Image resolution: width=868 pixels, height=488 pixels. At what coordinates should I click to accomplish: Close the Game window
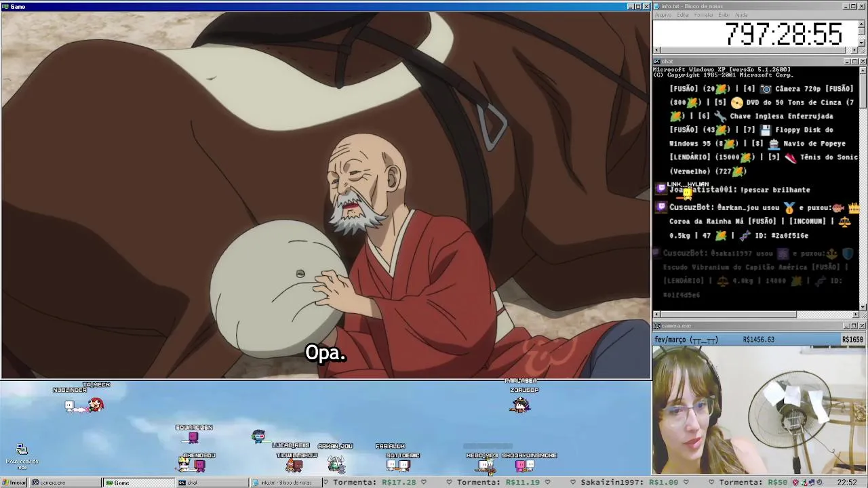click(646, 6)
